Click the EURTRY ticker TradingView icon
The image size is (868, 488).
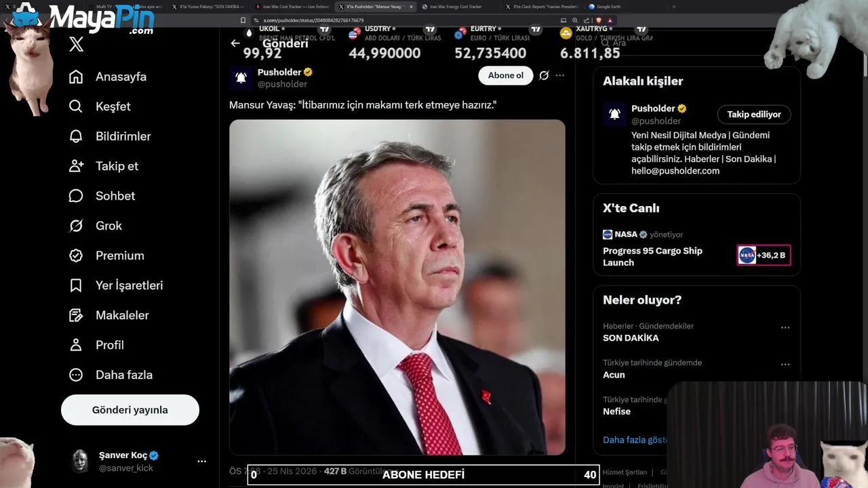pyautogui.click(x=536, y=30)
